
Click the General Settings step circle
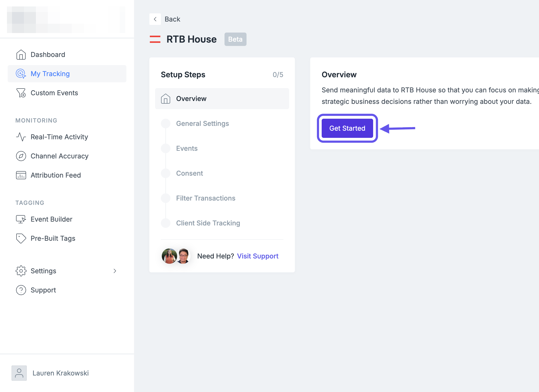click(x=166, y=123)
